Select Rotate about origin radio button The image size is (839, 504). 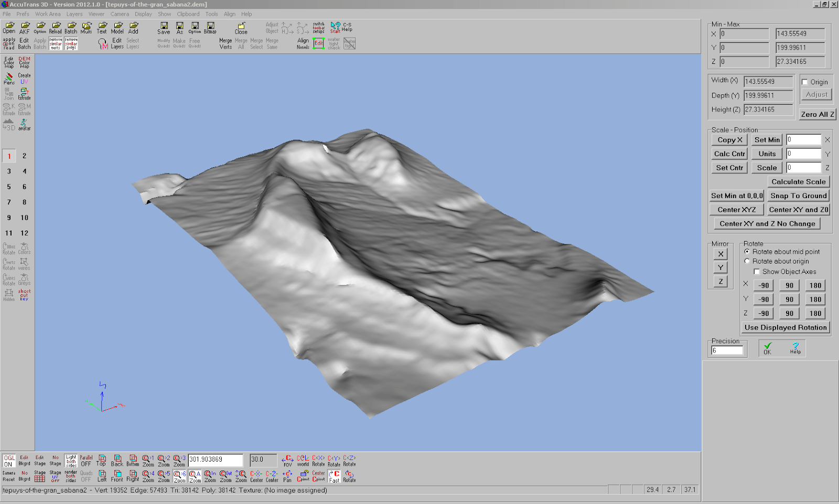coord(747,261)
